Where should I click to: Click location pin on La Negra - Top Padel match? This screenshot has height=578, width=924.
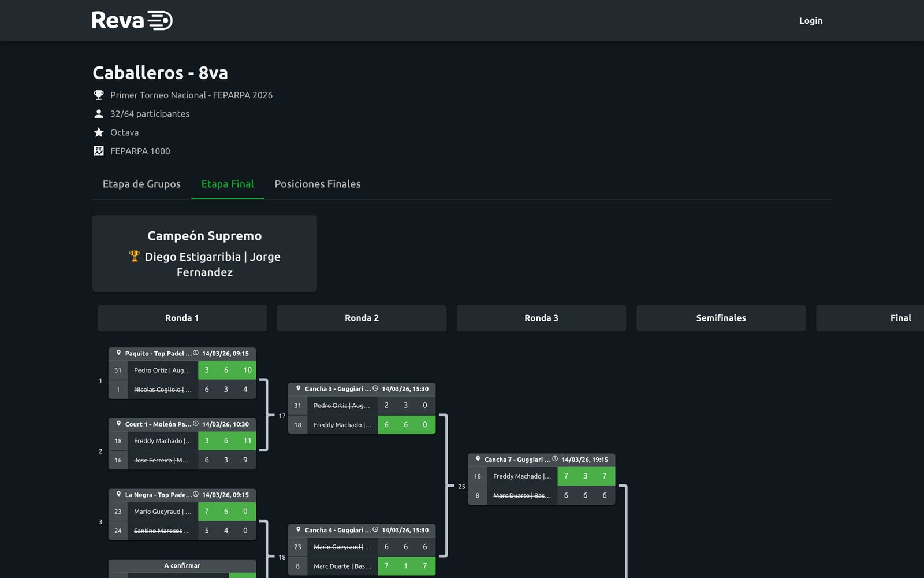point(118,494)
